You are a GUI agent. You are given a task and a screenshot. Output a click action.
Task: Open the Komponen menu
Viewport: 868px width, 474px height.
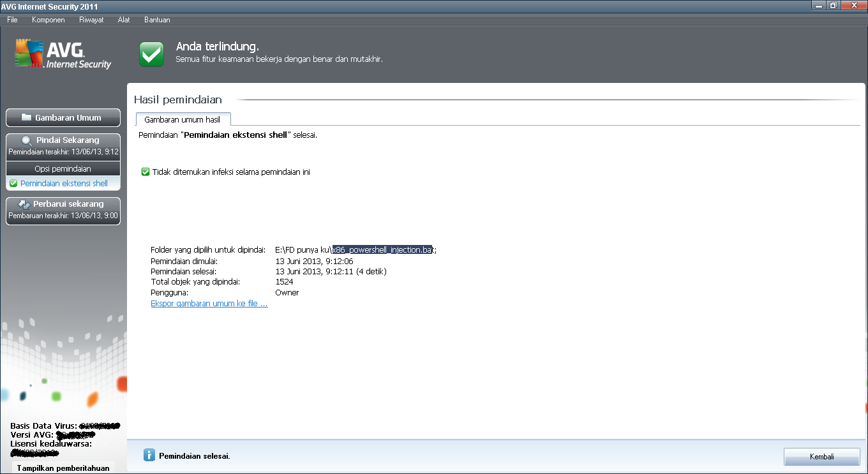click(48, 20)
